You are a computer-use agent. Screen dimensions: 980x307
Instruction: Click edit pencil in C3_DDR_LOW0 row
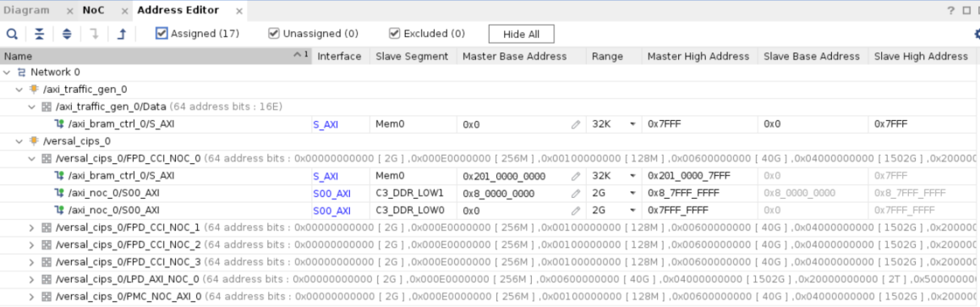[x=576, y=211]
